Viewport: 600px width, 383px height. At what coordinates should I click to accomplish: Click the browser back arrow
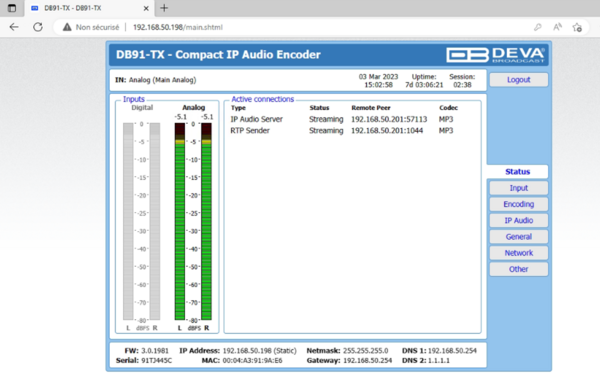(14, 27)
